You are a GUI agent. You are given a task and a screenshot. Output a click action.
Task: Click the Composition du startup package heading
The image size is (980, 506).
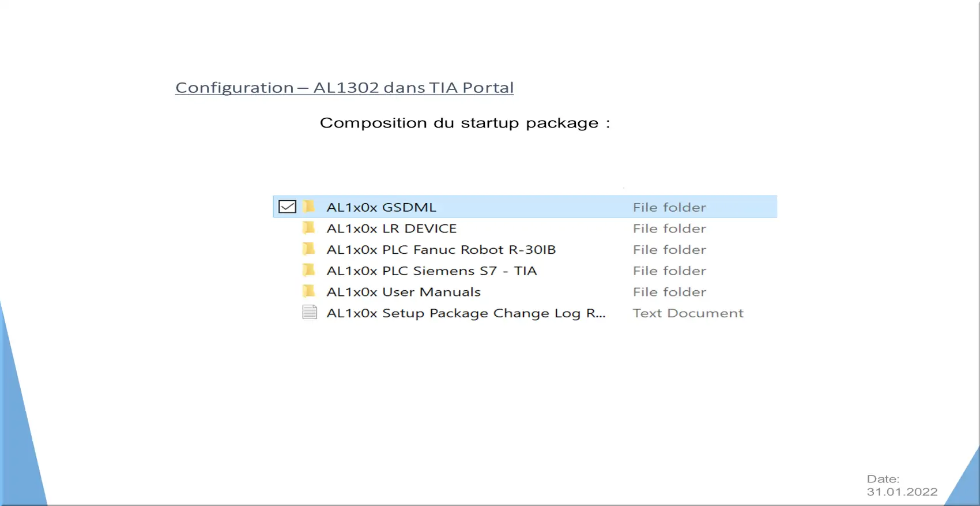tap(465, 123)
